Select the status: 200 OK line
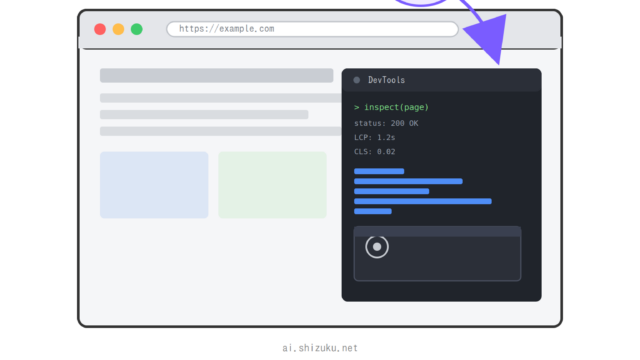This screenshot has width=640, height=360. coord(386,123)
